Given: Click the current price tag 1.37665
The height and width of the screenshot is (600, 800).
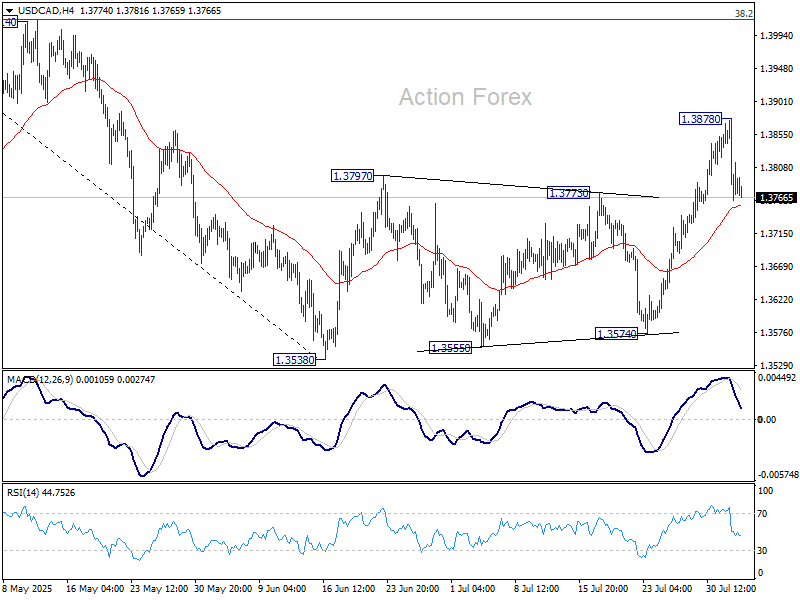Looking at the screenshot, I should coord(776,198).
